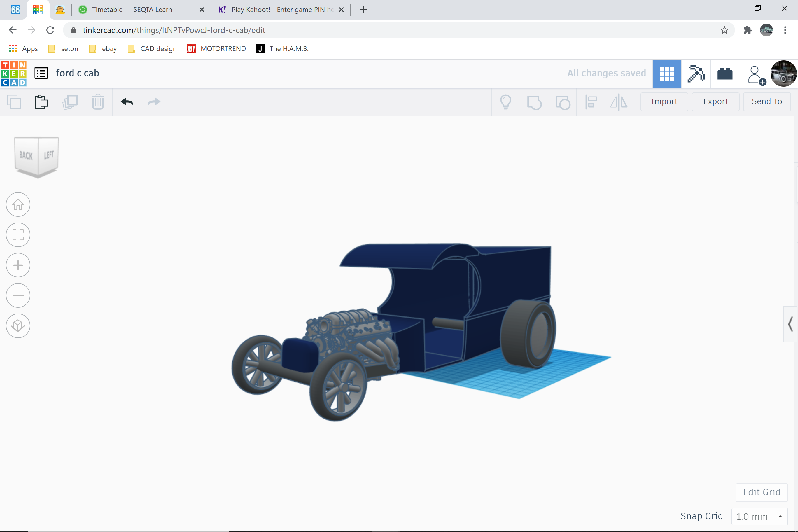Reload the current page

pos(50,30)
